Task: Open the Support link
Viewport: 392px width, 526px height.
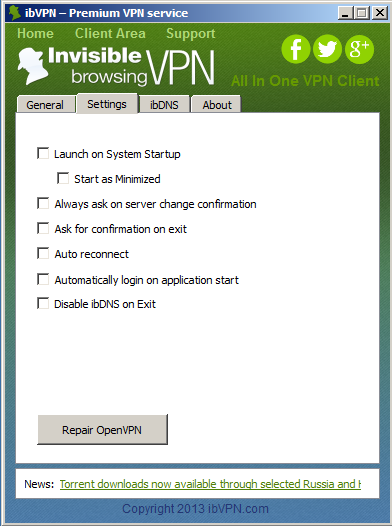Action: pos(190,34)
